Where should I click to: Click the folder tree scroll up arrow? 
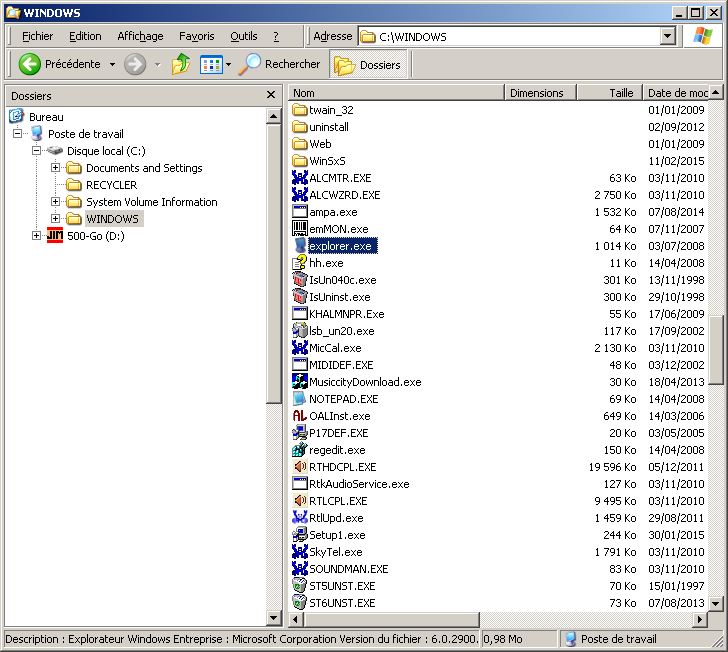[x=273, y=116]
